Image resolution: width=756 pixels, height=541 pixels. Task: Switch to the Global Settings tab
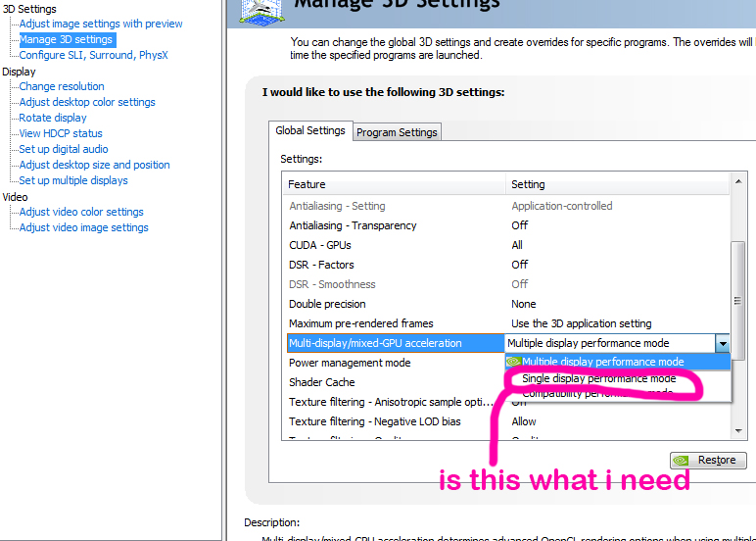tap(310, 130)
